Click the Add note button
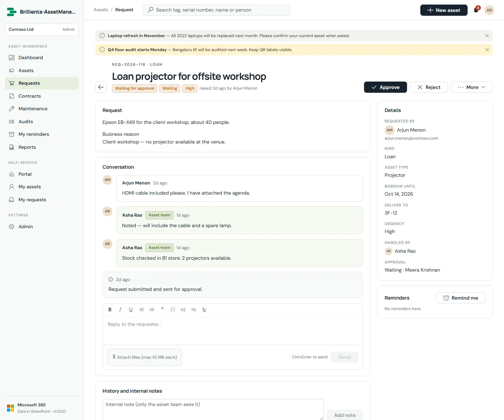This screenshot has height=420, width=504. click(345, 415)
